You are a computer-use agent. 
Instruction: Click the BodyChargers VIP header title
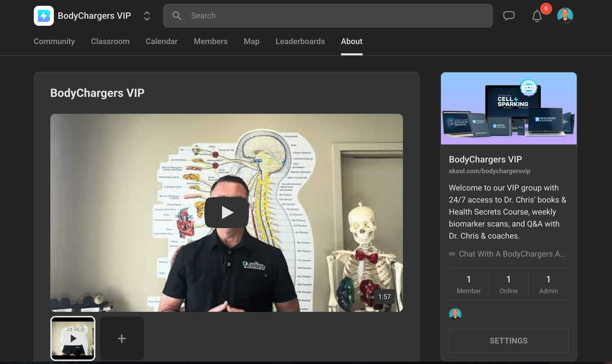pyautogui.click(x=94, y=16)
